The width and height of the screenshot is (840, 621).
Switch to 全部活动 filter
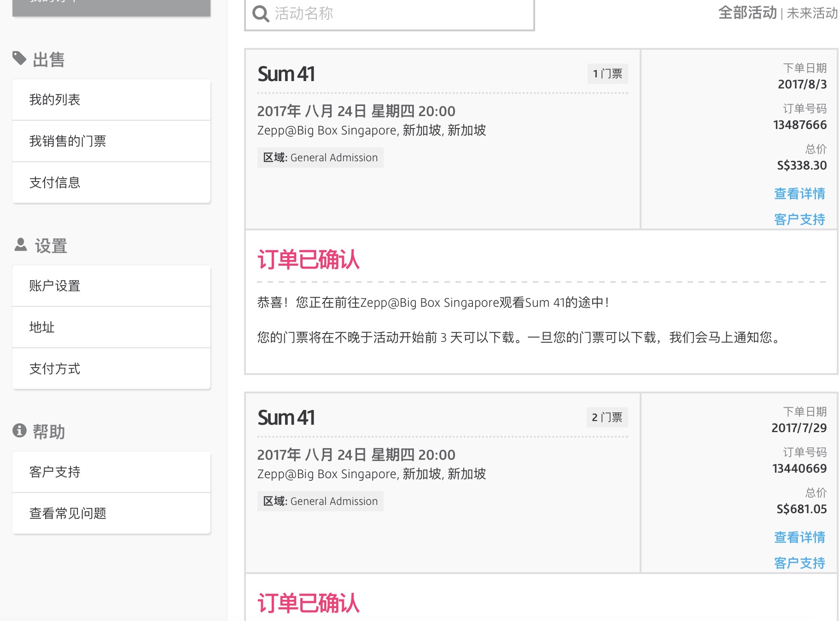point(747,13)
